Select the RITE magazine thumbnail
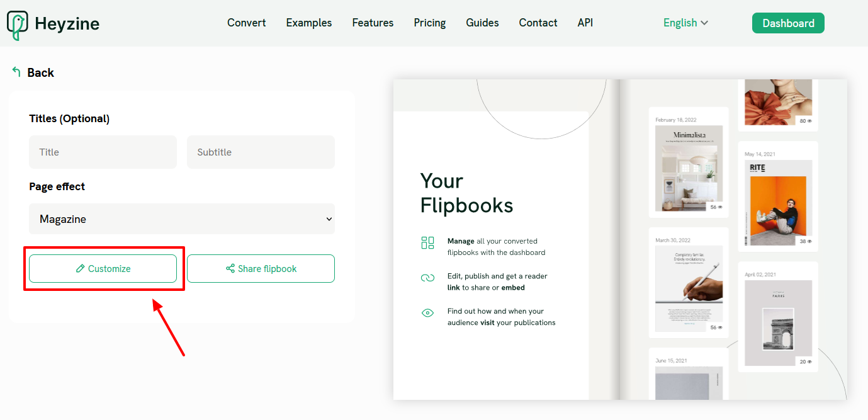The height and width of the screenshot is (420, 868). click(x=778, y=203)
